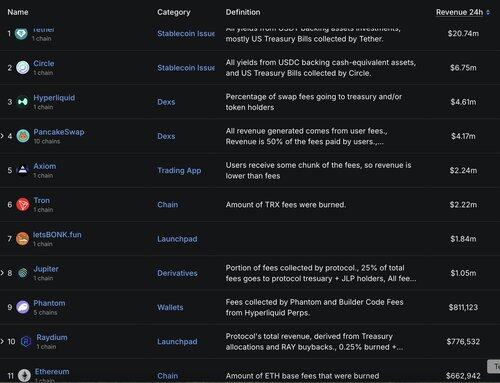This screenshot has height=383, width=500.
Task: Click the Circle protocol logo icon
Action: (x=23, y=68)
